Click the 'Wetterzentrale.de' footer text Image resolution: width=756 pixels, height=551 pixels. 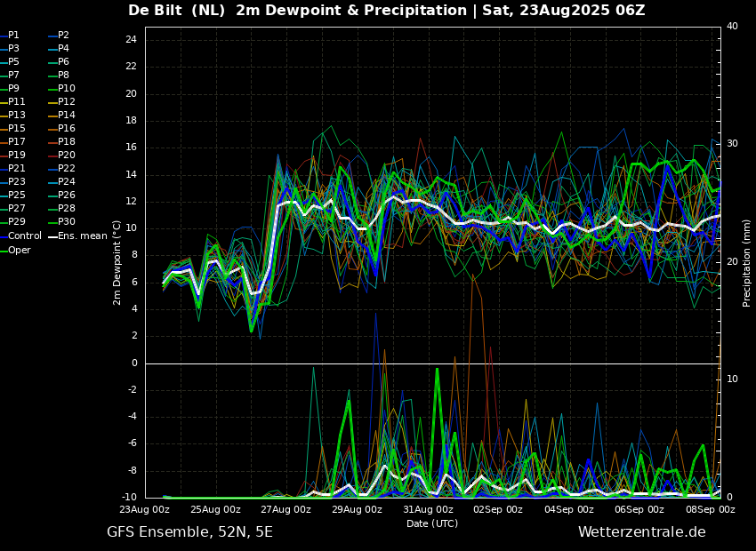coord(642,532)
